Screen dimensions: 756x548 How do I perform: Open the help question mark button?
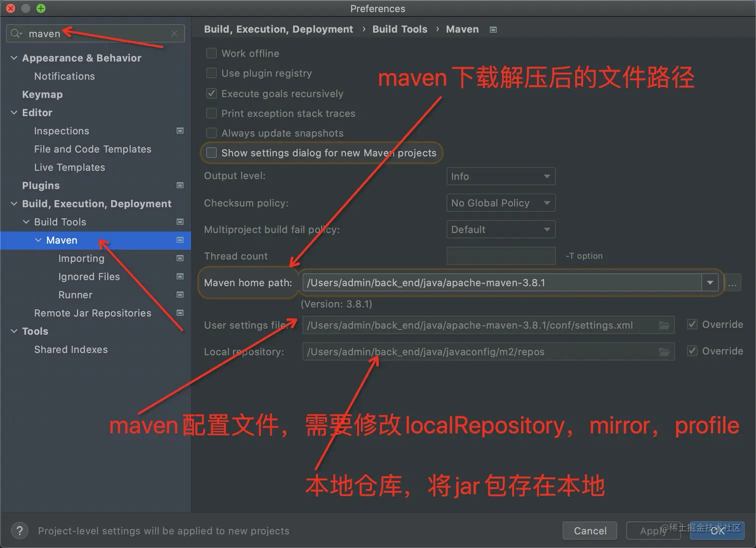(x=19, y=530)
